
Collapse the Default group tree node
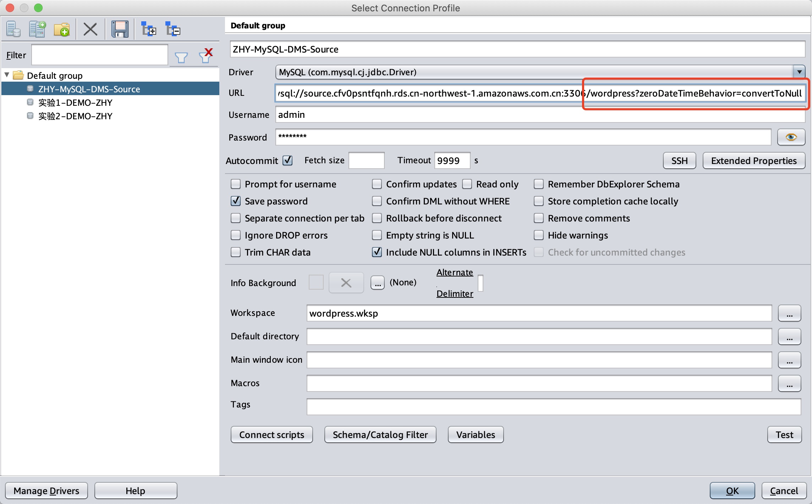(7, 75)
